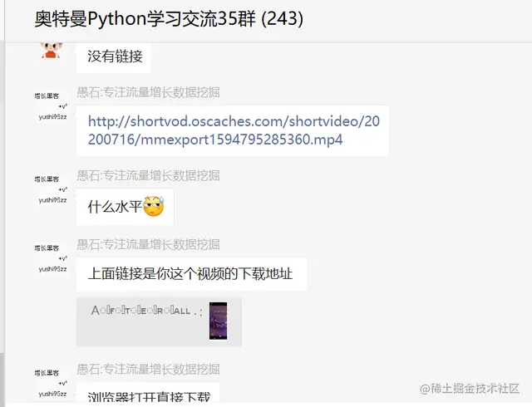Viewport: 532px width, 407px height.
Task: Click the avatar beside 上面链接是你这个视频的下载地址
Action: click(51, 258)
